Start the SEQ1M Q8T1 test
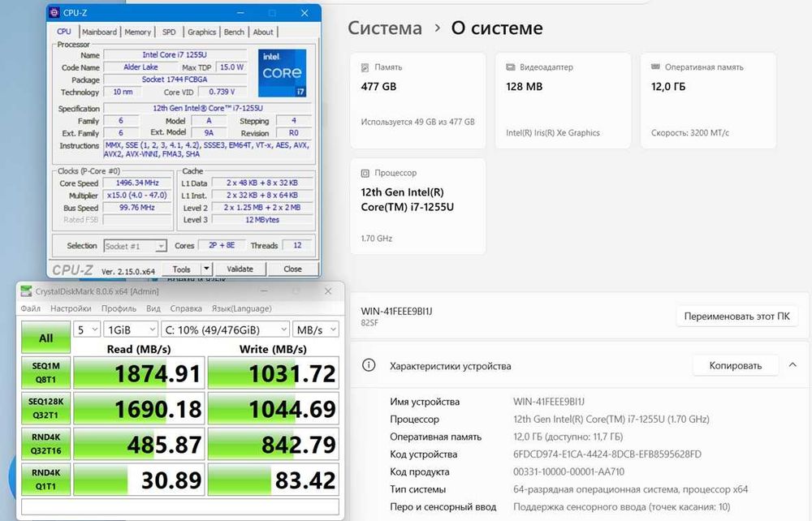812x521 pixels. [x=46, y=372]
